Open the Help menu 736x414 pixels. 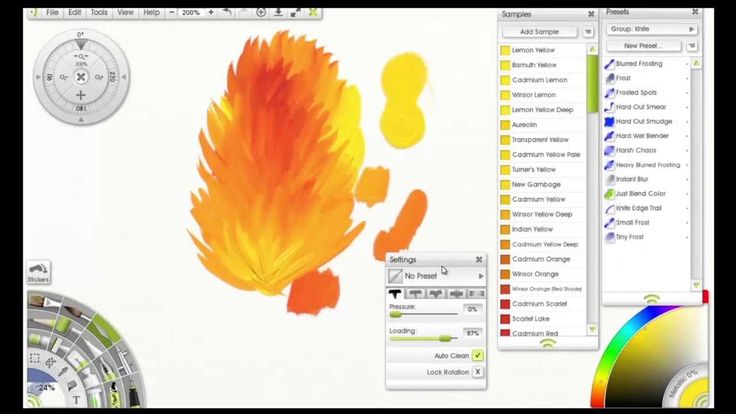(x=151, y=13)
